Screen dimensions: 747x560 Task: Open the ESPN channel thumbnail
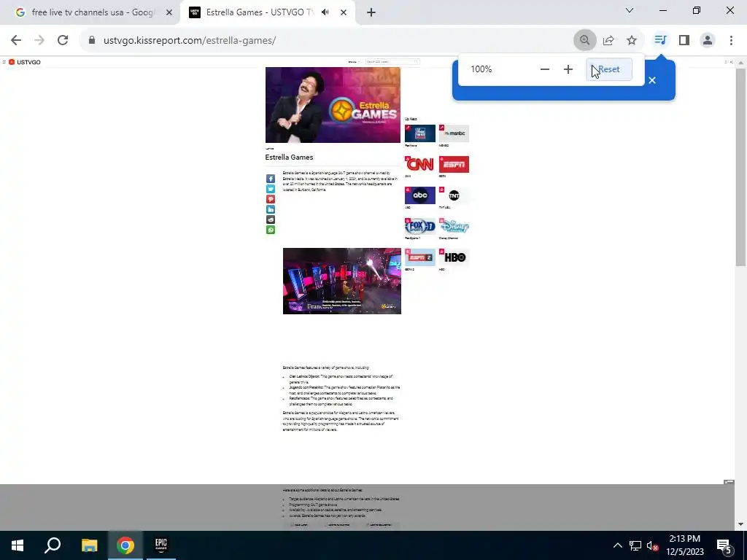[454, 164]
